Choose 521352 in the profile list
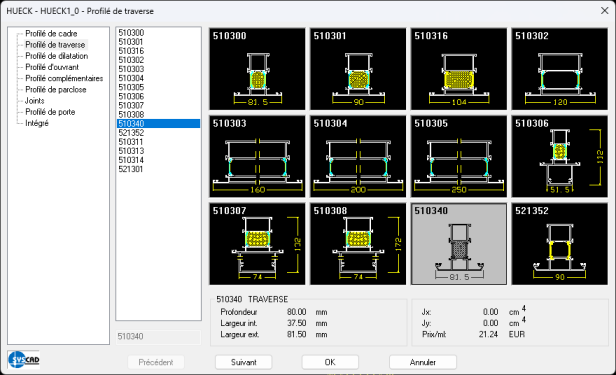The width and height of the screenshot is (616, 375). (158, 132)
